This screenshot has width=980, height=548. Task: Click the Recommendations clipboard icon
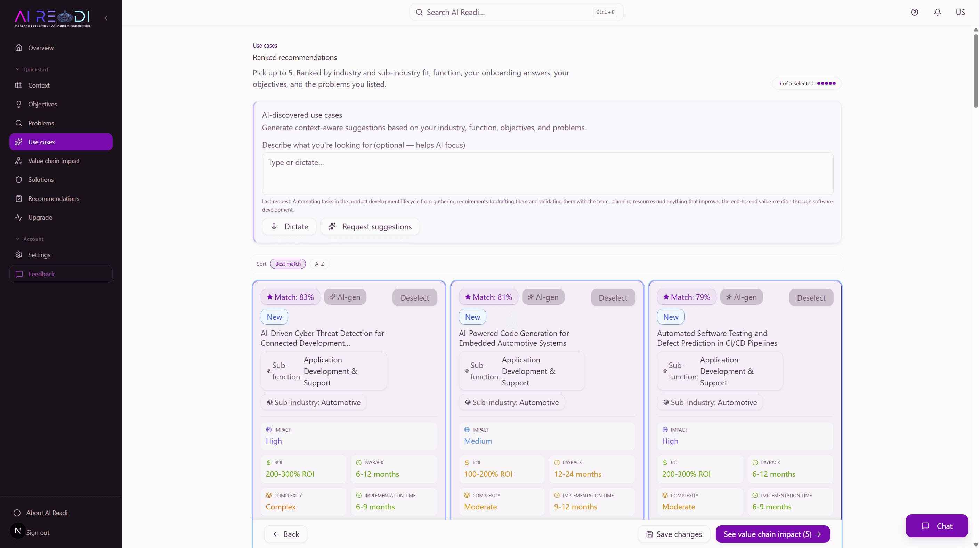[x=19, y=198]
